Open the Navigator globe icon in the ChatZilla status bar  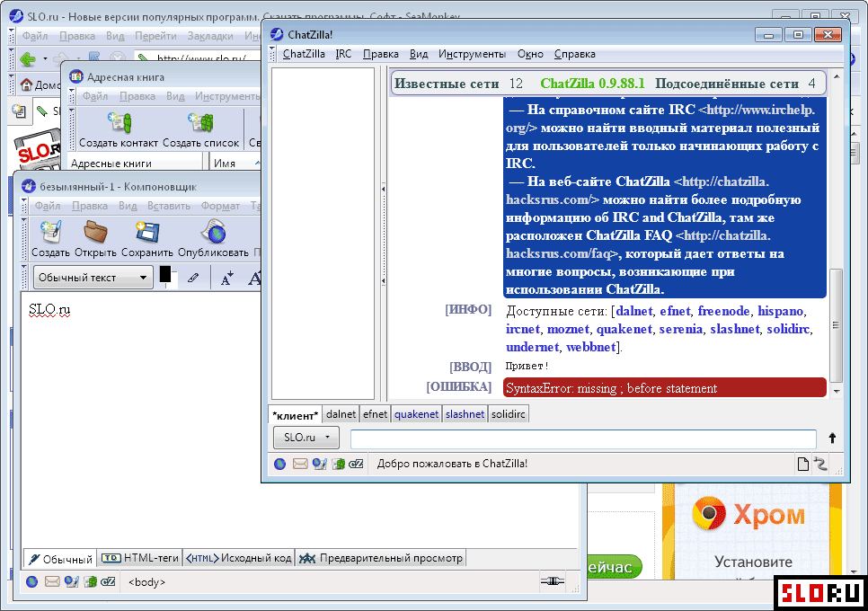280,464
